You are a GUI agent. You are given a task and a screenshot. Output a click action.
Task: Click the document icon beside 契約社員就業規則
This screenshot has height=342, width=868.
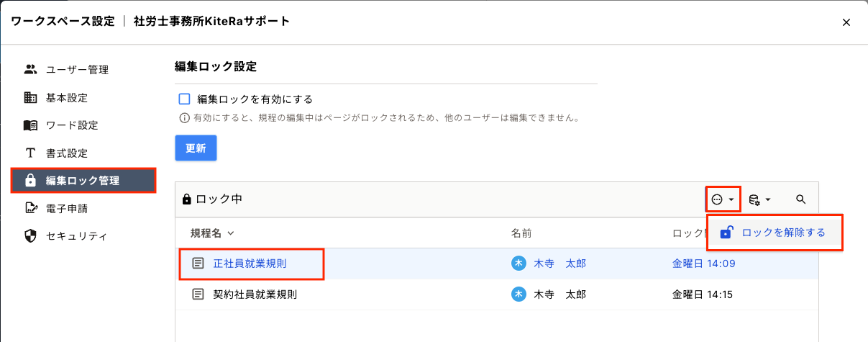(198, 294)
